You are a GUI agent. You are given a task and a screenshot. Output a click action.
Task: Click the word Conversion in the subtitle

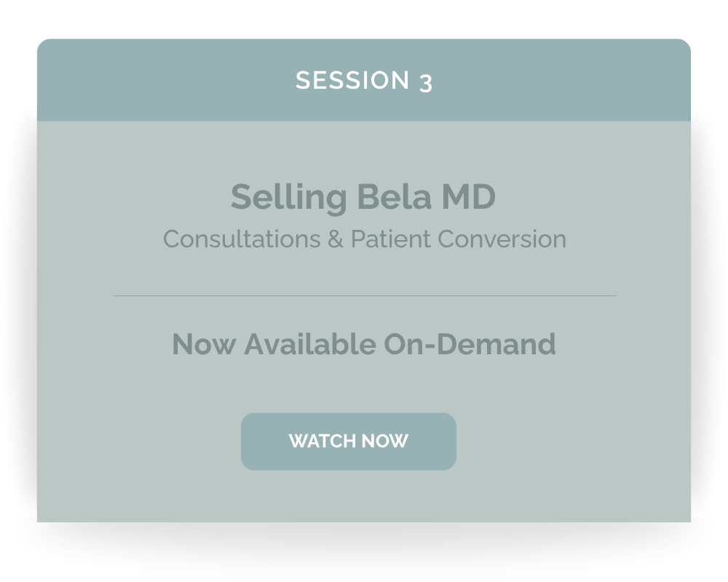(502, 239)
